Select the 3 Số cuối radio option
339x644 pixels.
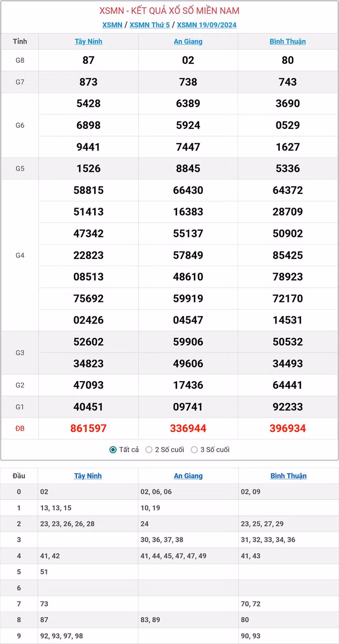194,450
